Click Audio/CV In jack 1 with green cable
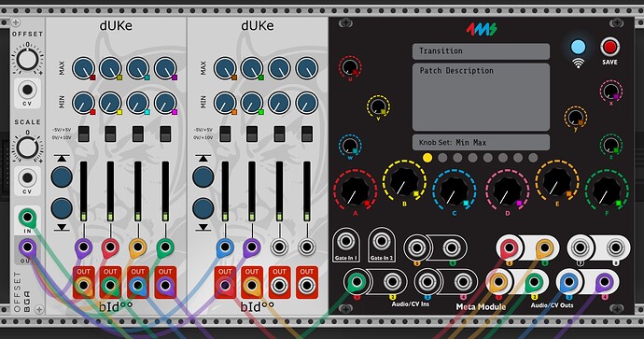 tap(357, 281)
